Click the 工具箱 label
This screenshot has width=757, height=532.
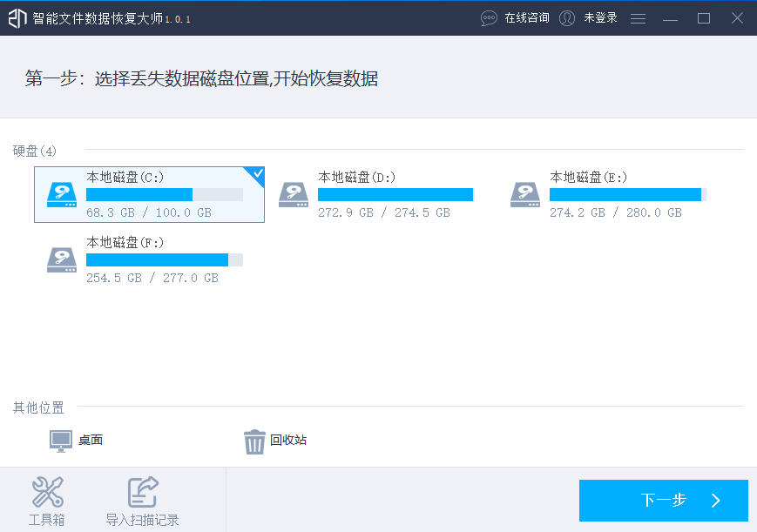pyautogui.click(x=47, y=520)
